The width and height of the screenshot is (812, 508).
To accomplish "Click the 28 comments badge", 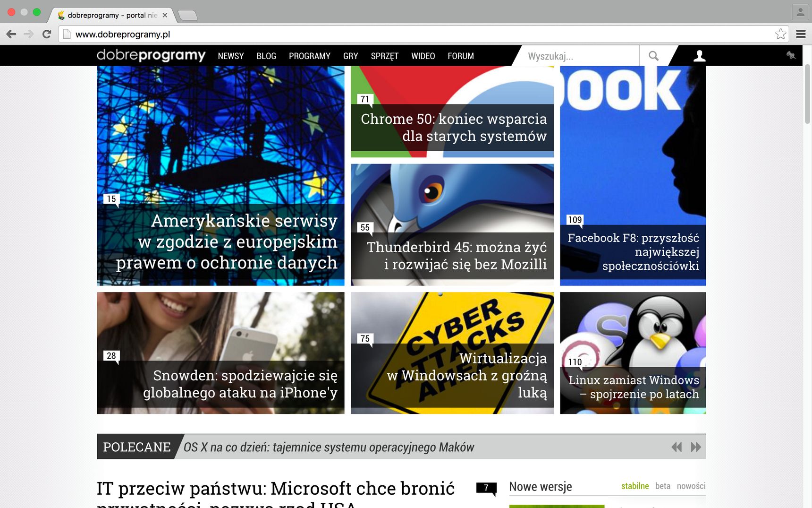I will 111,355.
